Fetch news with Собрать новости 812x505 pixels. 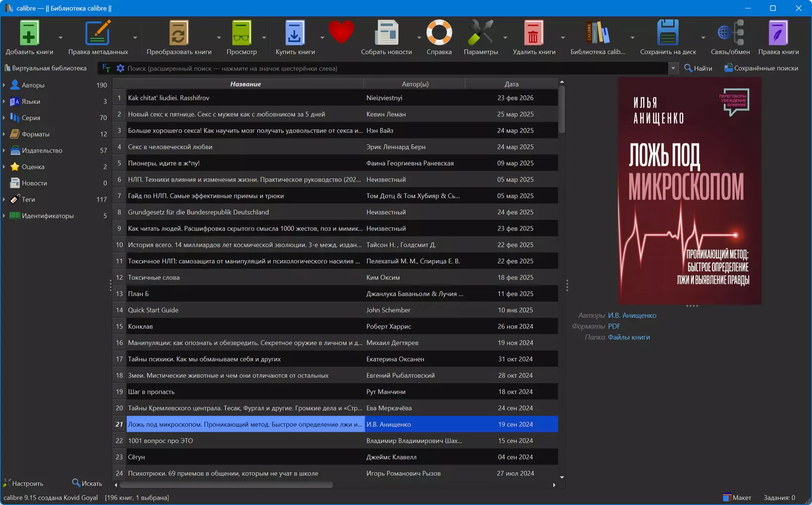pyautogui.click(x=386, y=38)
